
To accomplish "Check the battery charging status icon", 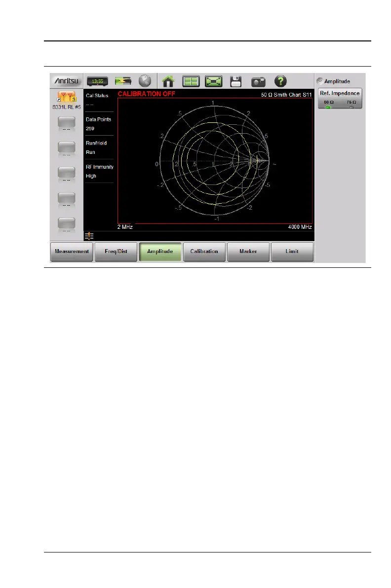I will [123, 81].
